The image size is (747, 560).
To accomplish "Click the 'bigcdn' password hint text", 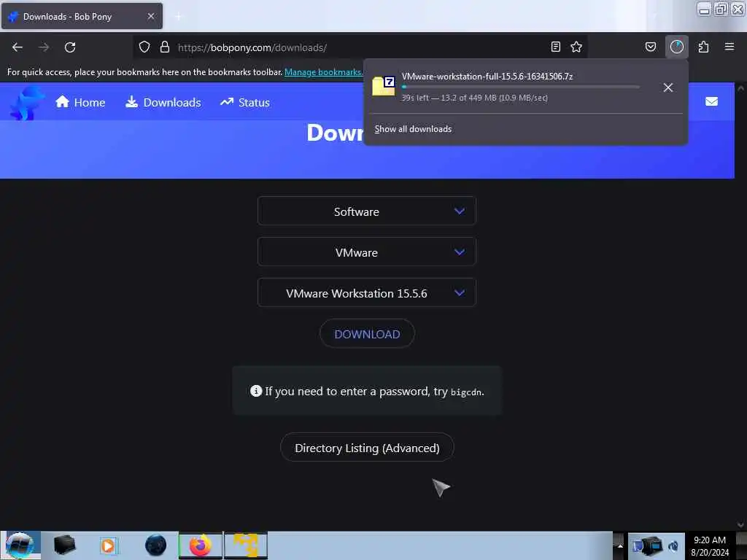I will pyautogui.click(x=466, y=392).
